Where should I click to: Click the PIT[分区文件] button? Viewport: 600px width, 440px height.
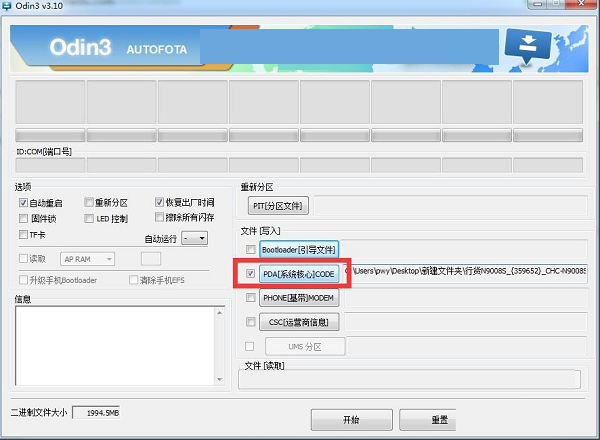[x=278, y=206]
